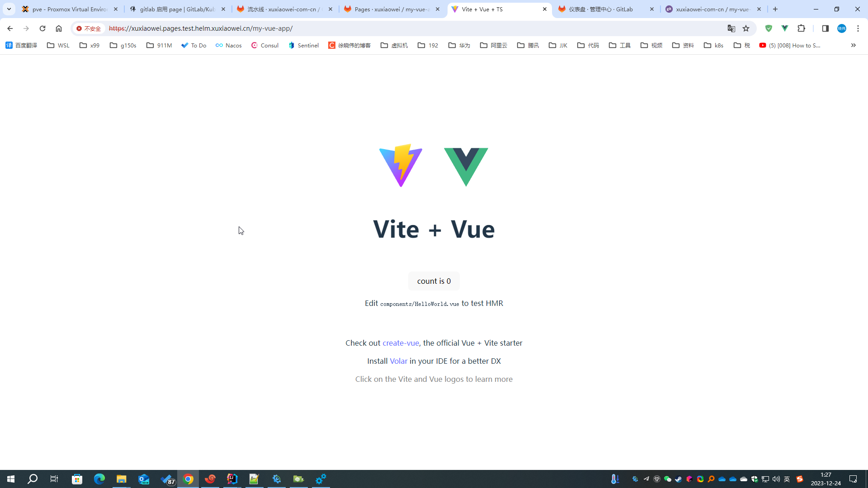Click the browser favorites star icon

(x=747, y=28)
